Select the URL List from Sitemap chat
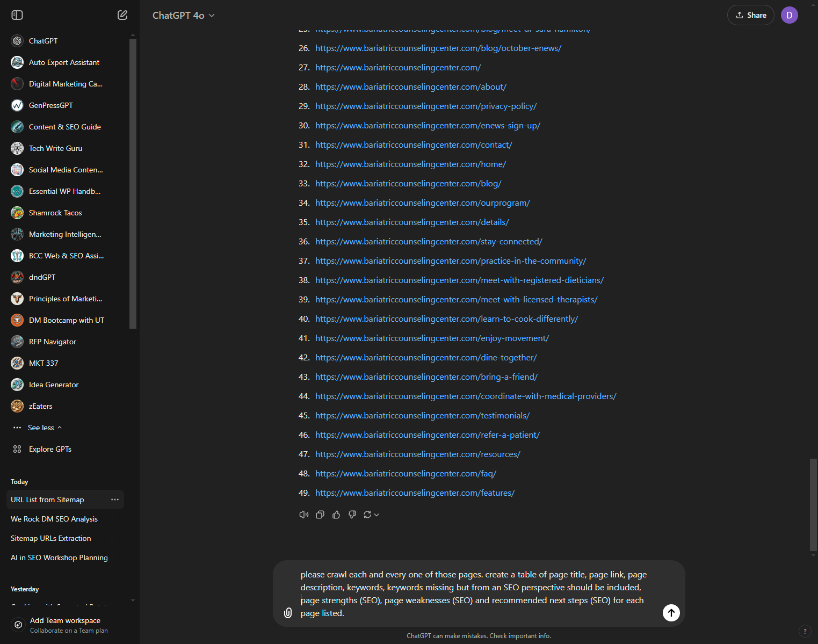This screenshot has height=644, width=818. (47, 500)
